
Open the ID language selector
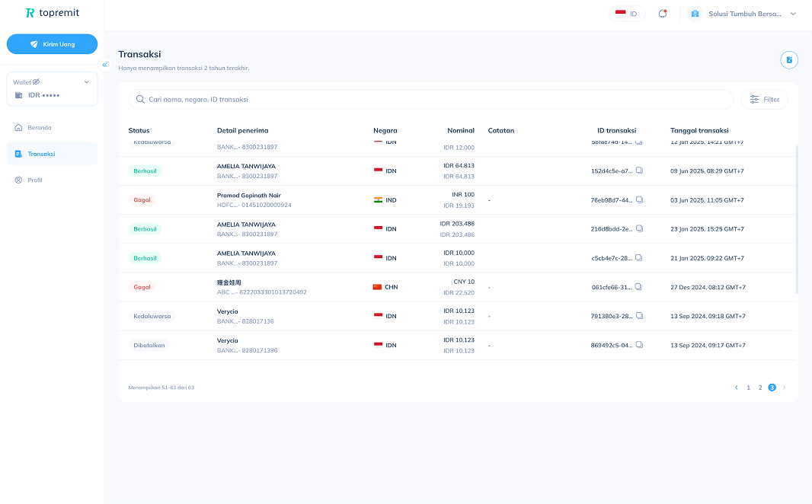click(627, 14)
